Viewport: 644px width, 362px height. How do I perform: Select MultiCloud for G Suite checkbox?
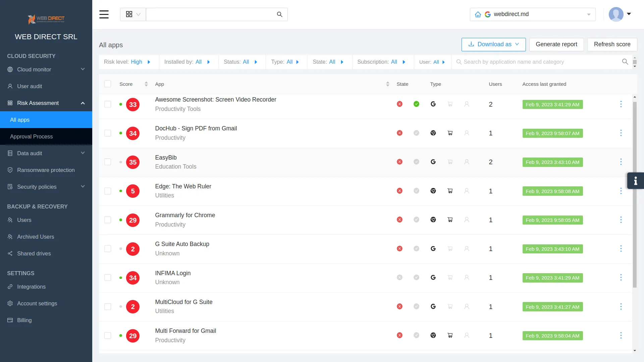108,307
